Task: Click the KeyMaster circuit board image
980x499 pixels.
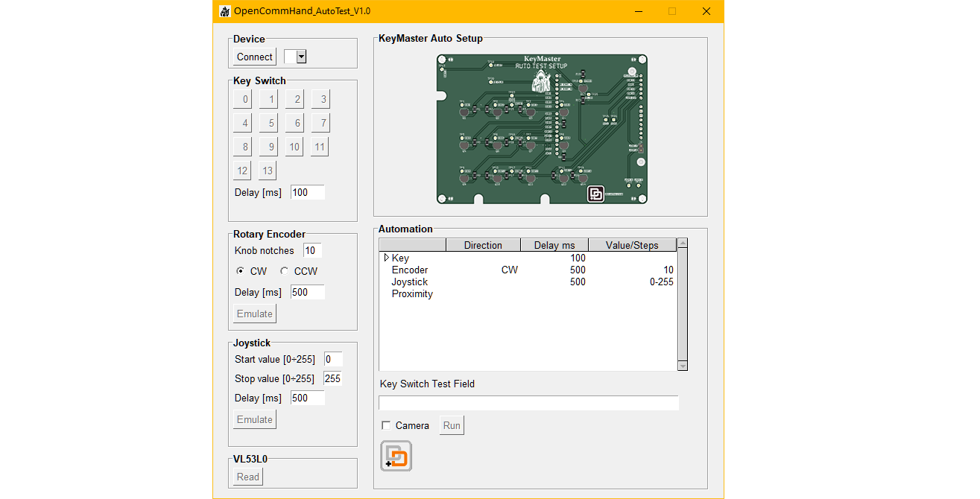Action: (541, 128)
